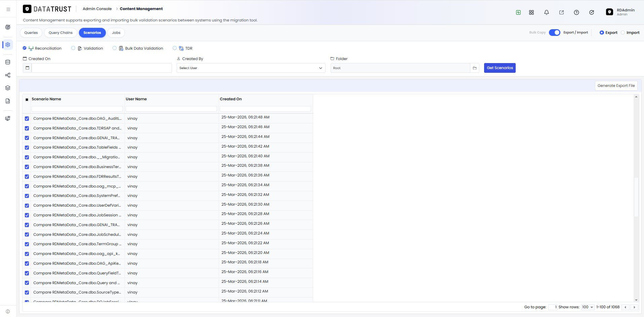Click 'Compare RDMetaData_Core.dbo.JobSession' row text

coord(77,215)
